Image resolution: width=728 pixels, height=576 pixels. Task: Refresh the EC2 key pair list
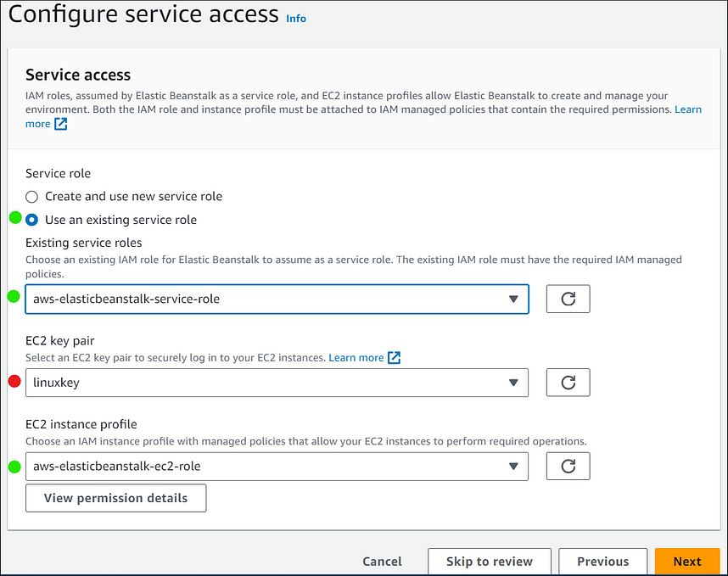pyautogui.click(x=568, y=383)
